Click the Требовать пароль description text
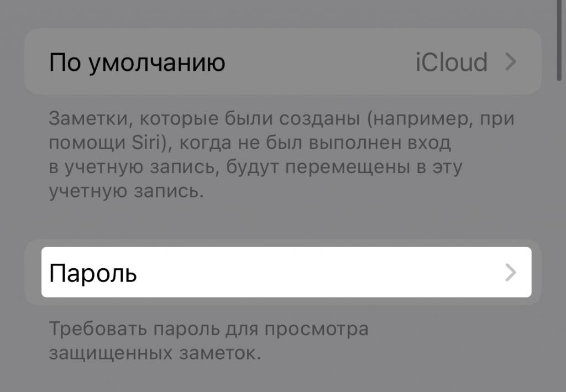The width and height of the screenshot is (566, 392). click(208, 341)
